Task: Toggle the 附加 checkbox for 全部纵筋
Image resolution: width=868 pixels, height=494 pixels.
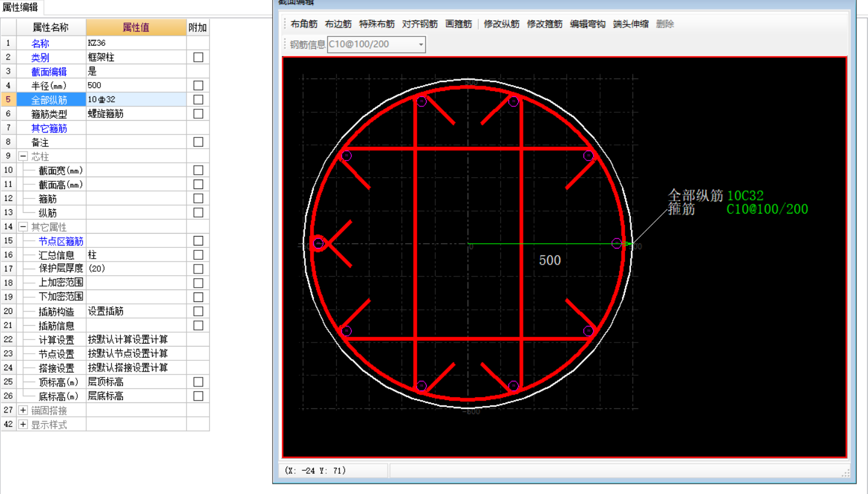Action: pos(198,100)
